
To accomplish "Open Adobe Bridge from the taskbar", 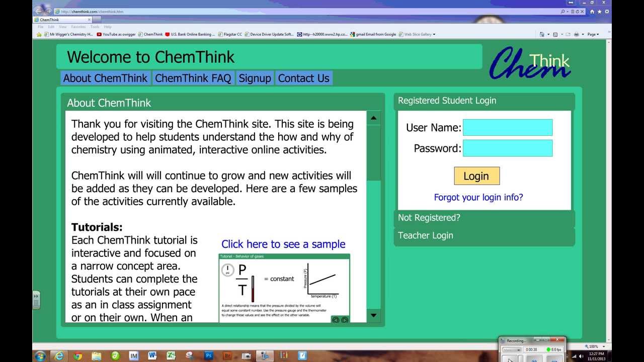I will click(x=227, y=356).
